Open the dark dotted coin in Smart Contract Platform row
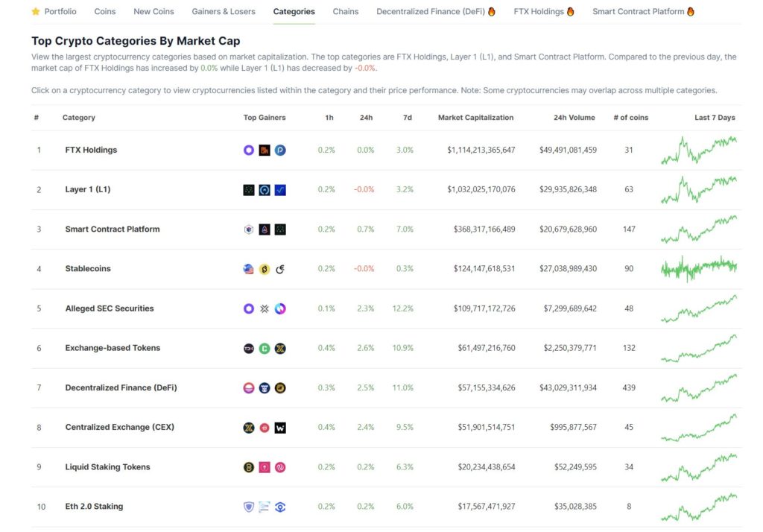Screen dimensions: 763x532 pos(280,229)
